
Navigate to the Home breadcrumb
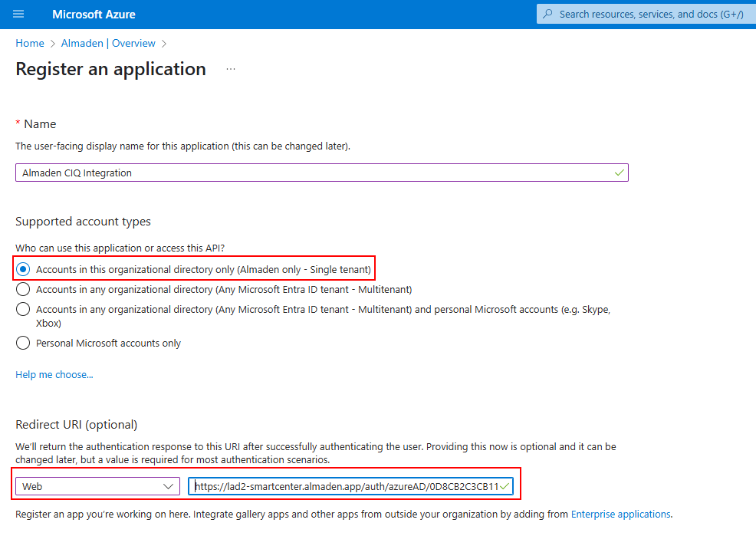coord(29,43)
